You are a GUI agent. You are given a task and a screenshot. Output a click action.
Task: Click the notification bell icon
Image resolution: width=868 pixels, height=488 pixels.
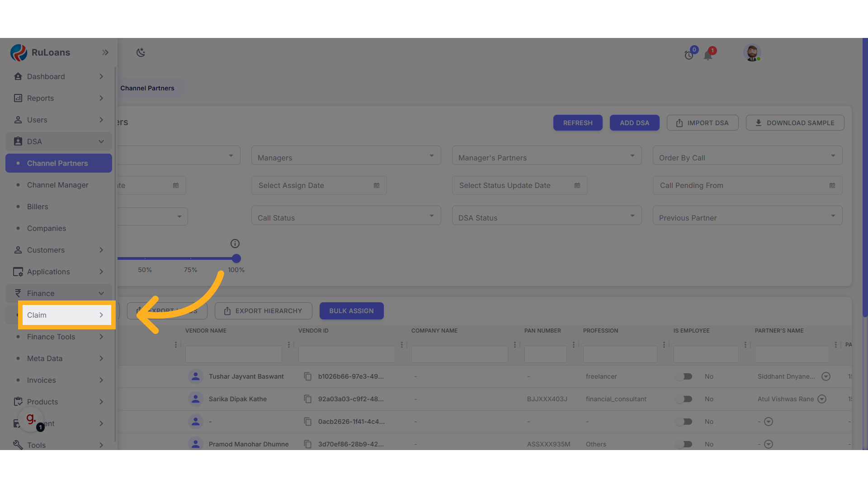tap(708, 55)
